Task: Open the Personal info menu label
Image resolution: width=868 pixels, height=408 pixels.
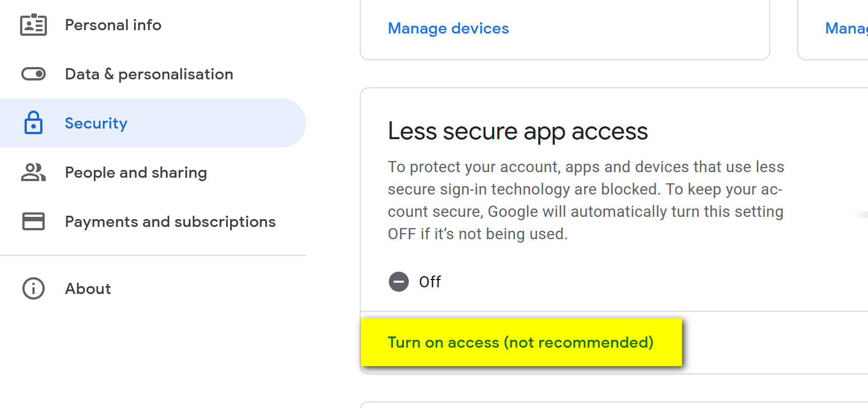Action: [x=113, y=25]
